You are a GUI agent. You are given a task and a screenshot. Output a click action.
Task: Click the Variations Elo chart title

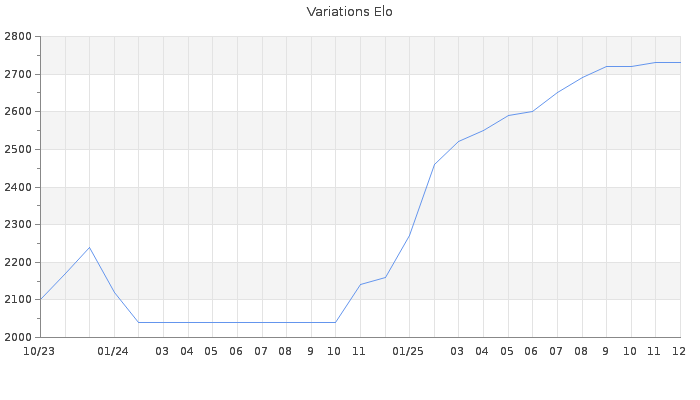pyautogui.click(x=349, y=12)
